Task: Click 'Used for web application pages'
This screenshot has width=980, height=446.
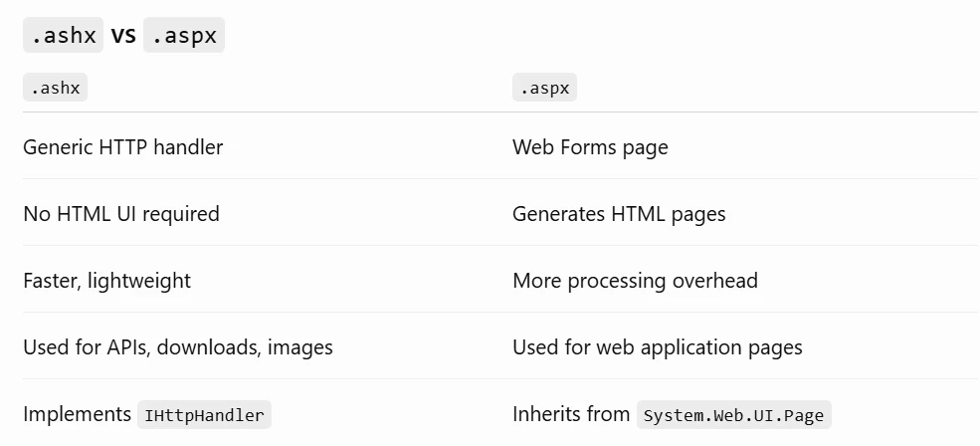Action: 658,347
